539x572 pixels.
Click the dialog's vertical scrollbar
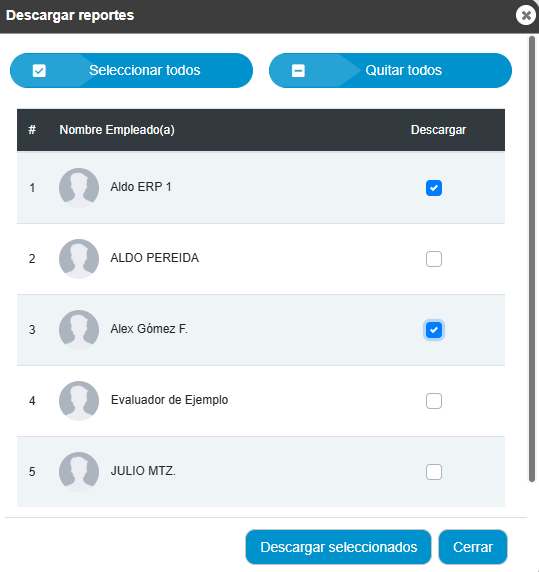pos(532,259)
